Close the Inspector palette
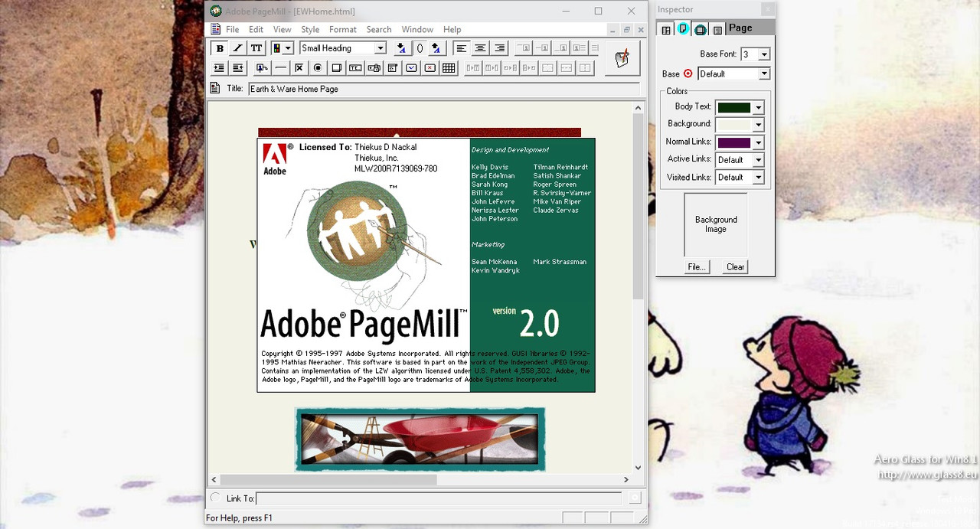 pos(767,9)
